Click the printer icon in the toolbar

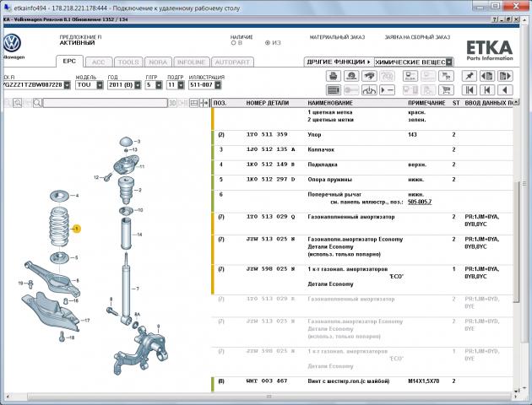point(334,76)
